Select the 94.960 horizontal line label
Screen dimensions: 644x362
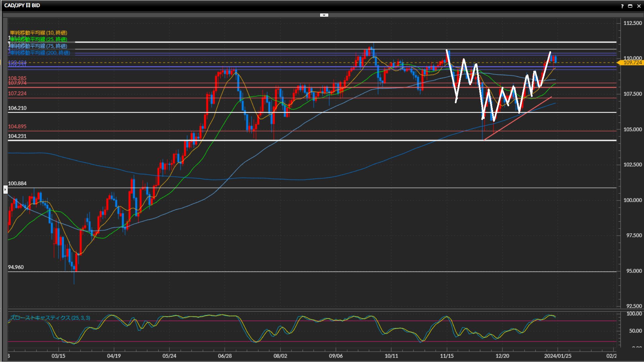[16, 267]
